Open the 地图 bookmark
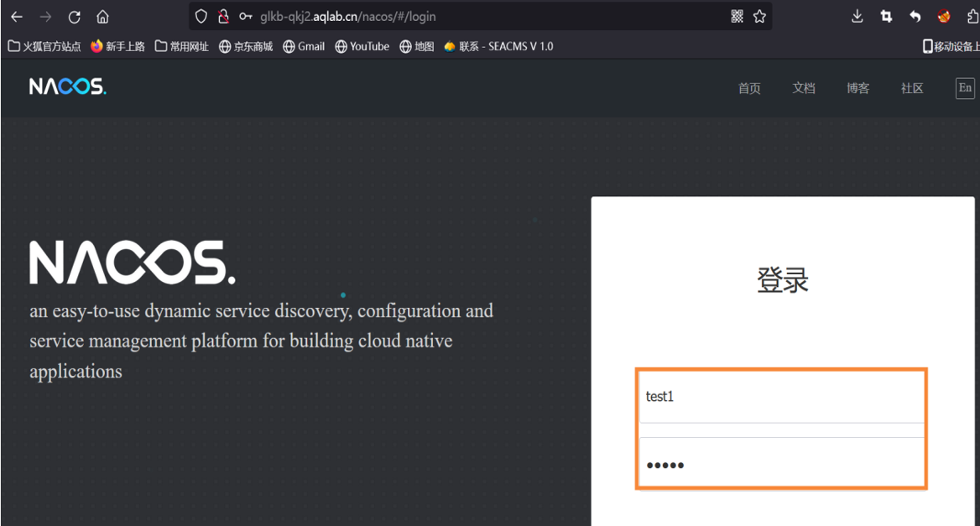 417,46
